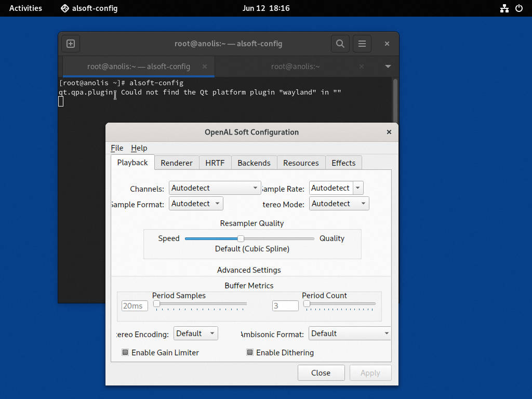Toggle Enable Dithering checkbox
The height and width of the screenshot is (399, 532).
click(x=250, y=352)
